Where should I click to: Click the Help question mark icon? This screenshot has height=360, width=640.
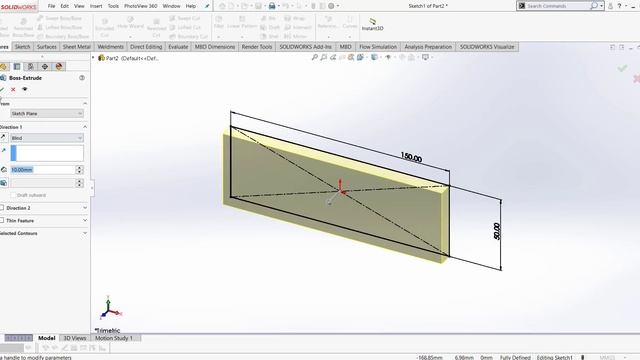[x=620, y=6]
